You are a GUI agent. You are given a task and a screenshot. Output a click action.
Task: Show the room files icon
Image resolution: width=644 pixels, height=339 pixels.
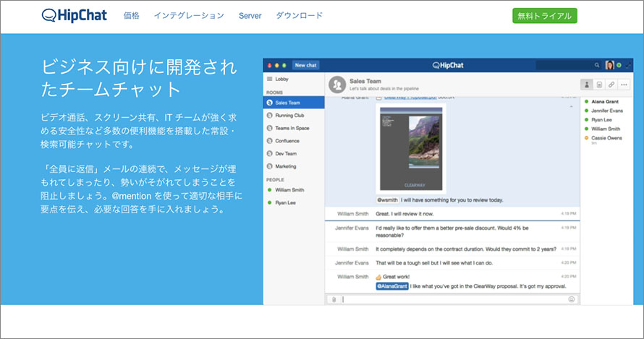tap(599, 85)
